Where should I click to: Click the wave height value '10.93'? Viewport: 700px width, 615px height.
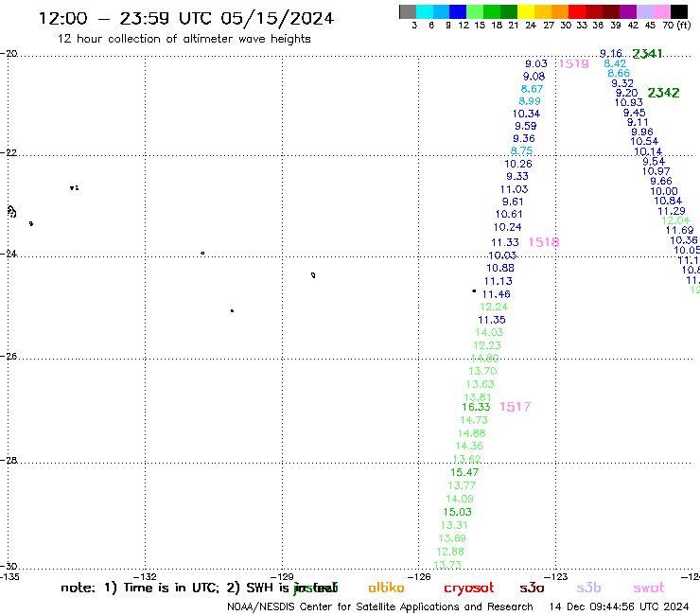pyautogui.click(x=628, y=102)
